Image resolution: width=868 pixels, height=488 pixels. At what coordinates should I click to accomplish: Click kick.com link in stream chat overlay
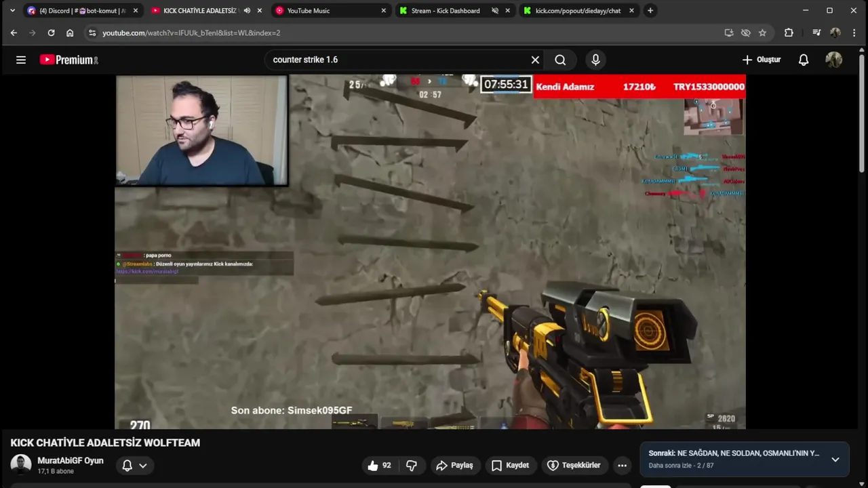point(147,271)
